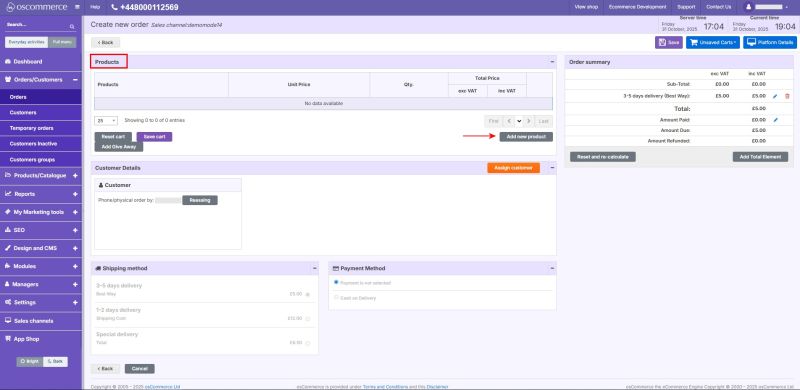
Task: Toggle the sidebar hamburger menu icon
Action: pyautogui.click(x=77, y=7)
